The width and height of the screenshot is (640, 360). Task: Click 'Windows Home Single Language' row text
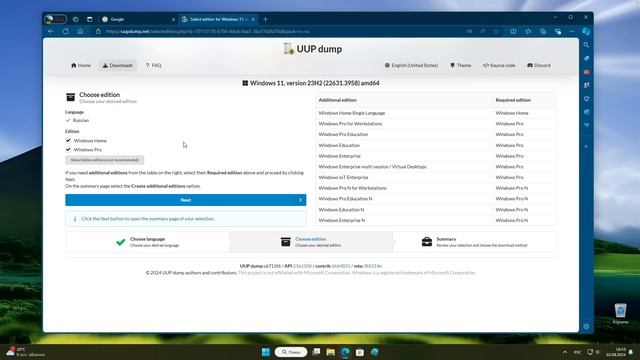[352, 113]
